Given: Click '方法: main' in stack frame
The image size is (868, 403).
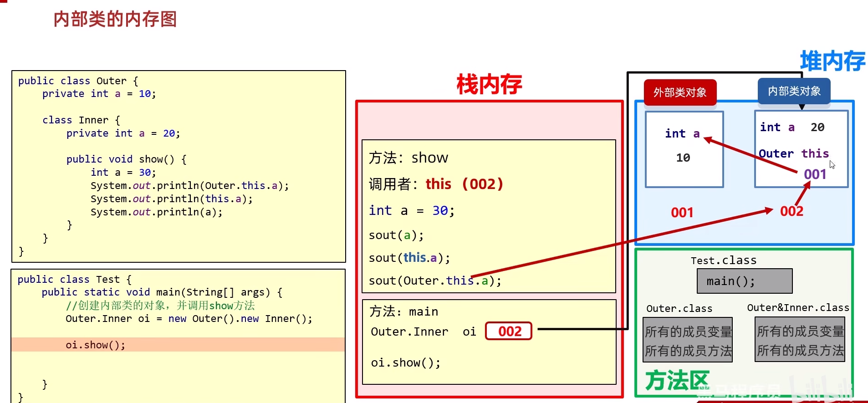Looking at the screenshot, I should (x=404, y=311).
